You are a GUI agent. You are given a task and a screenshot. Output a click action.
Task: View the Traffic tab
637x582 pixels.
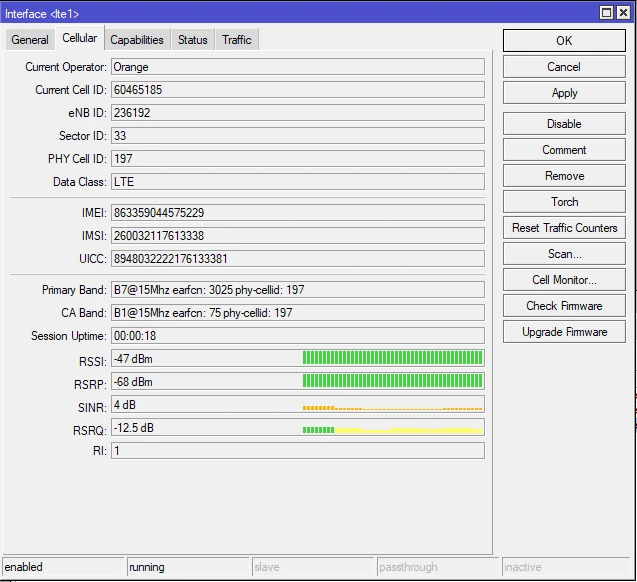[x=237, y=40]
